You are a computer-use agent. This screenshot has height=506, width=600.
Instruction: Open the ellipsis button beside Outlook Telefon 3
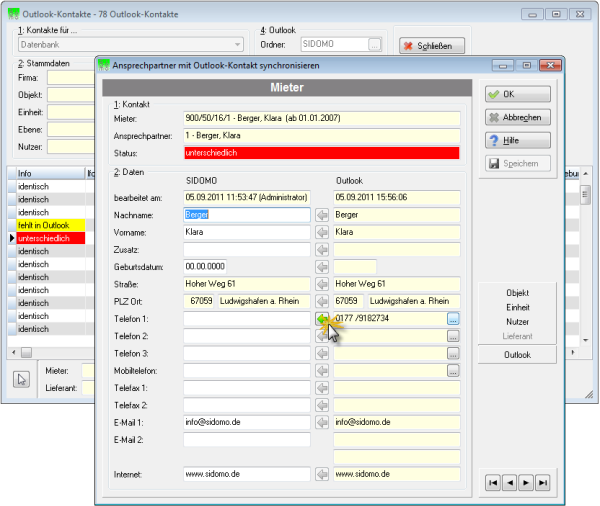point(453,353)
